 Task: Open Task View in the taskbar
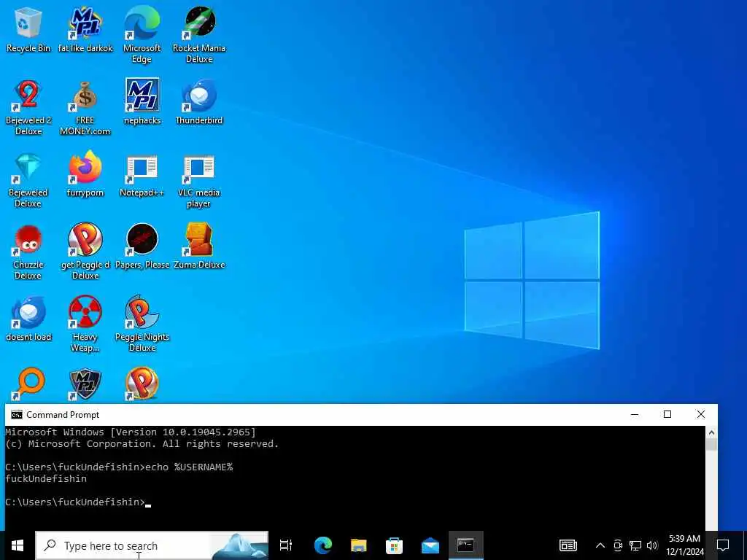click(286, 545)
